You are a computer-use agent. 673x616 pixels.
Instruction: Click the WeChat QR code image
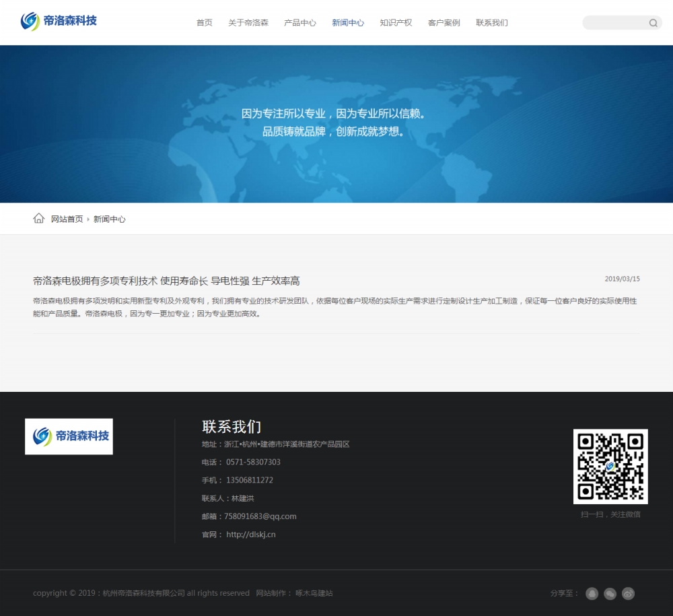(x=610, y=467)
